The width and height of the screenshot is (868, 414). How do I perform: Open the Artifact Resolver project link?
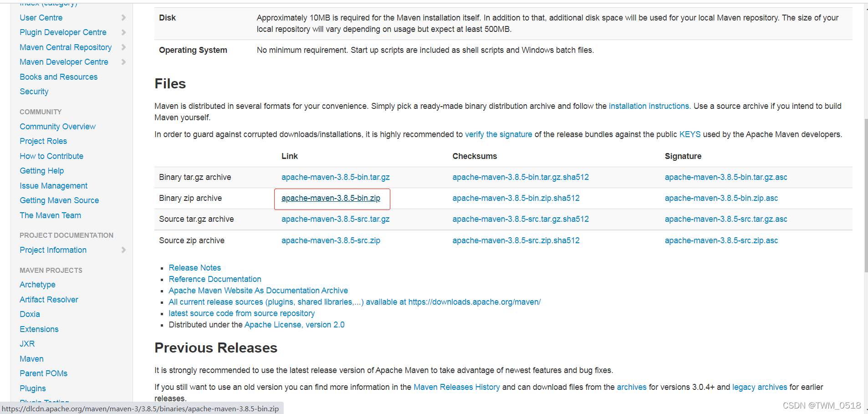[49, 300]
